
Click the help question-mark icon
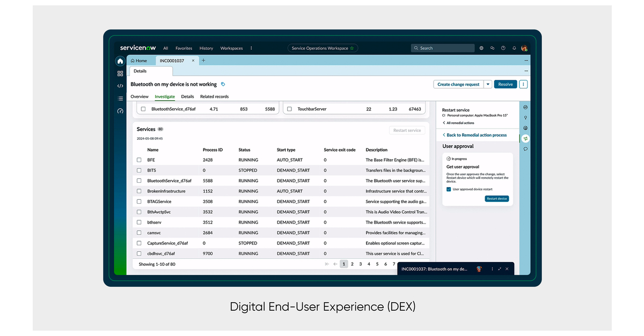[x=503, y=48]
